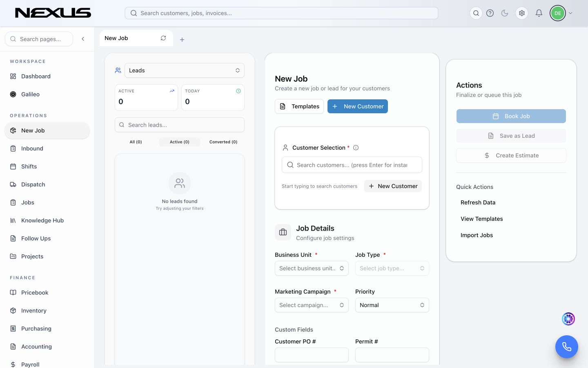Open the Leads dropdown selector
Viewport: 588px width, 368px height.
tap(185, 70)
